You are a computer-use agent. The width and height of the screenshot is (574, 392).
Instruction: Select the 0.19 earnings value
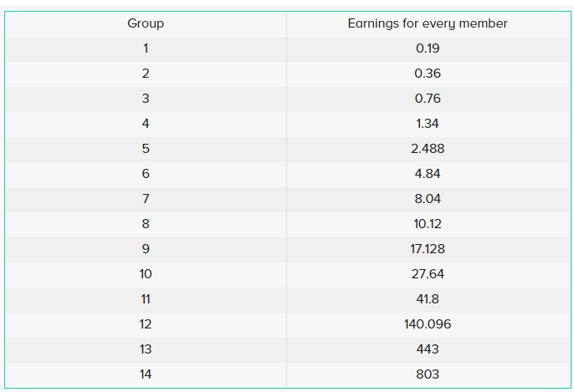[427, 48]
